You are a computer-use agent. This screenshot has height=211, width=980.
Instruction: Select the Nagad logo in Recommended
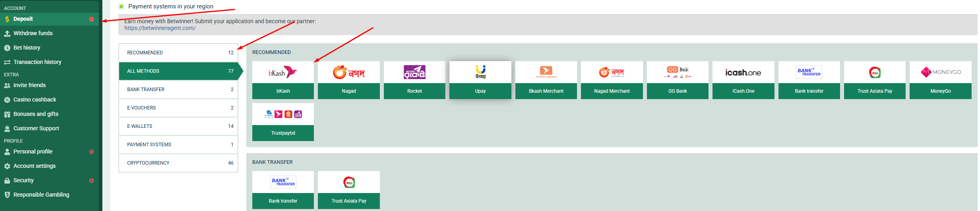(x=349, y=72)
